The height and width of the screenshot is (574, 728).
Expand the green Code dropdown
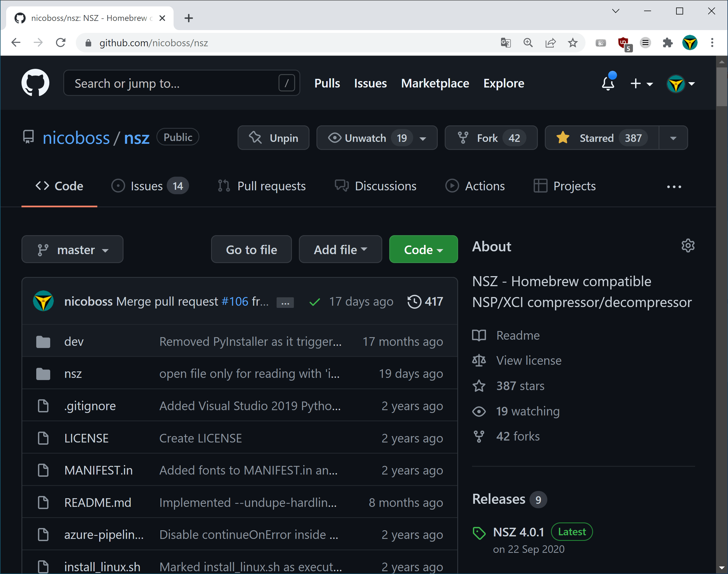423,249
